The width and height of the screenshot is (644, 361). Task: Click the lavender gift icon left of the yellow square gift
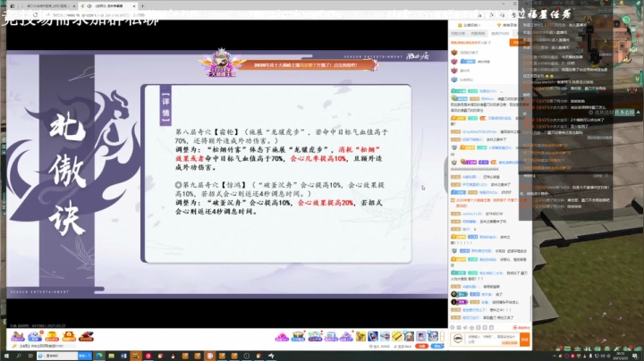click(x=346, y=337)
